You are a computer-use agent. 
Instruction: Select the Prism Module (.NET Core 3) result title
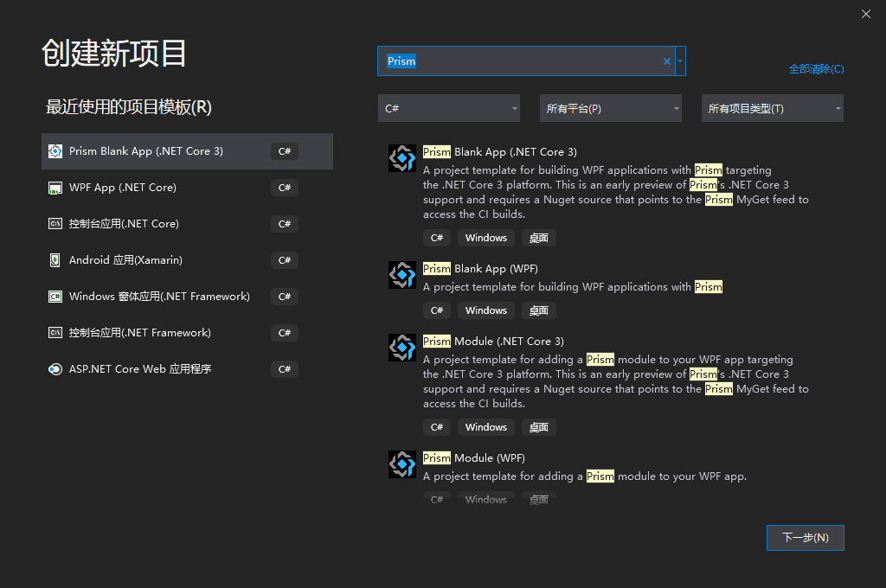point(493,342)
